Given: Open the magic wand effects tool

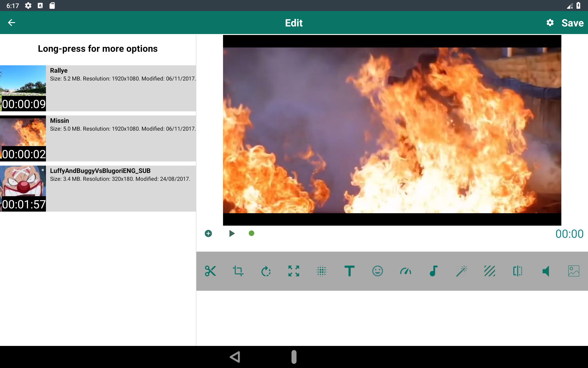Looking at the screenshot, I should point(462,271).
